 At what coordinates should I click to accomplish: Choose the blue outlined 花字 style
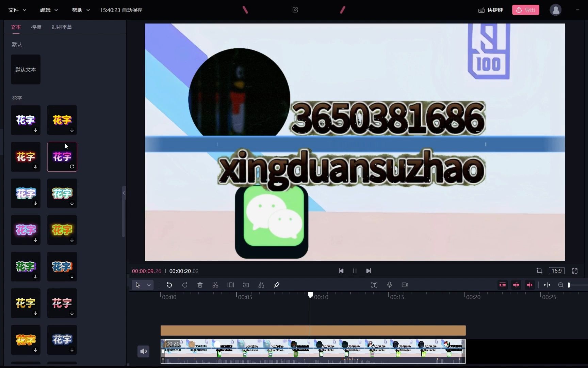pos(26,193)
